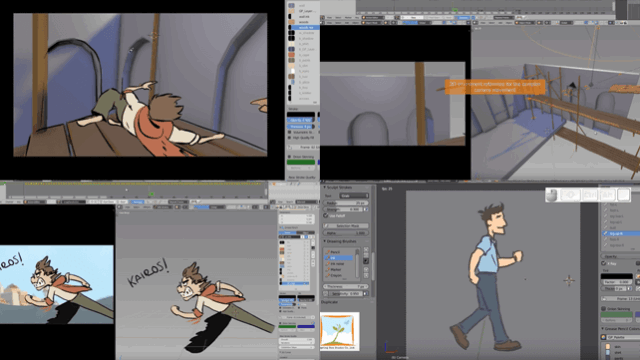The height and width of the screenshot is (360, 640).
Task: Open the sculpt Tool Grab dropdown
Action: pyautogui.click(x=354, y=196)
